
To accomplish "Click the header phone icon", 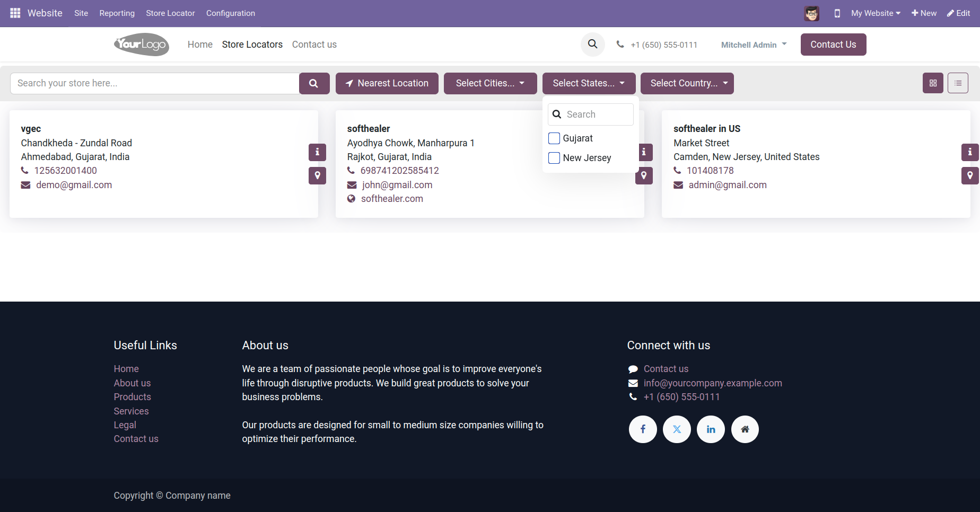I will pyautogui.click(x=620, y=45).
